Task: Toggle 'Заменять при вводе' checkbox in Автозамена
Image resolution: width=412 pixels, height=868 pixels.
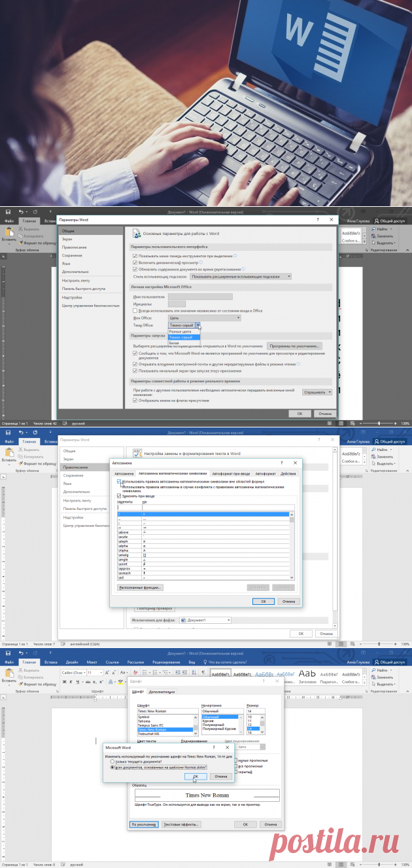Action: [x=119, y=496]
